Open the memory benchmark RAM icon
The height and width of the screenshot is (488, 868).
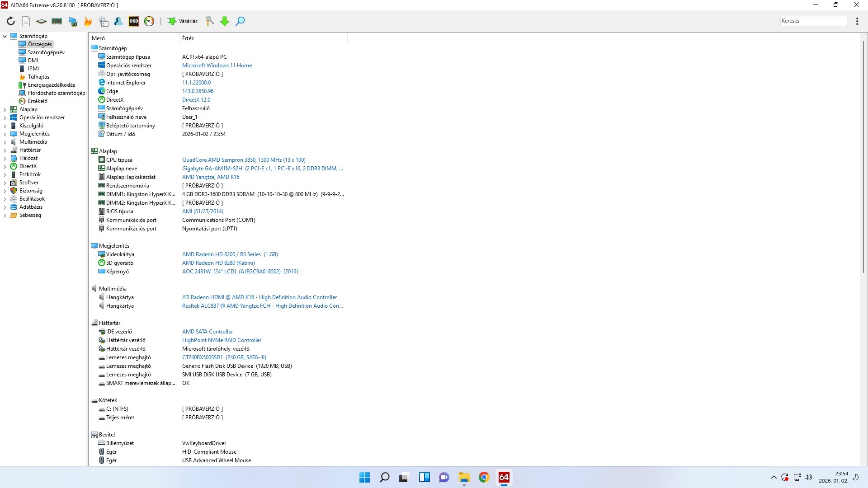point(57,21)
